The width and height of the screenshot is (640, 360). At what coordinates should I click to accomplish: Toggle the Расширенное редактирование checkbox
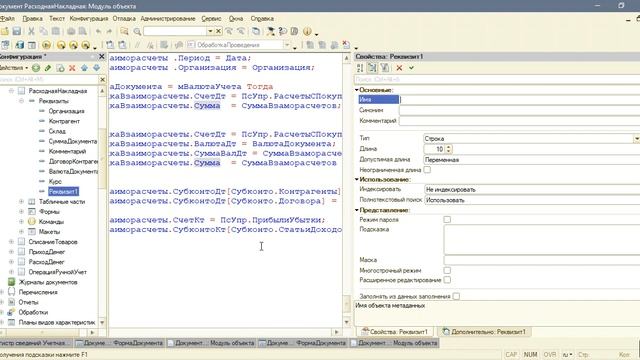[x=447, y=280]
